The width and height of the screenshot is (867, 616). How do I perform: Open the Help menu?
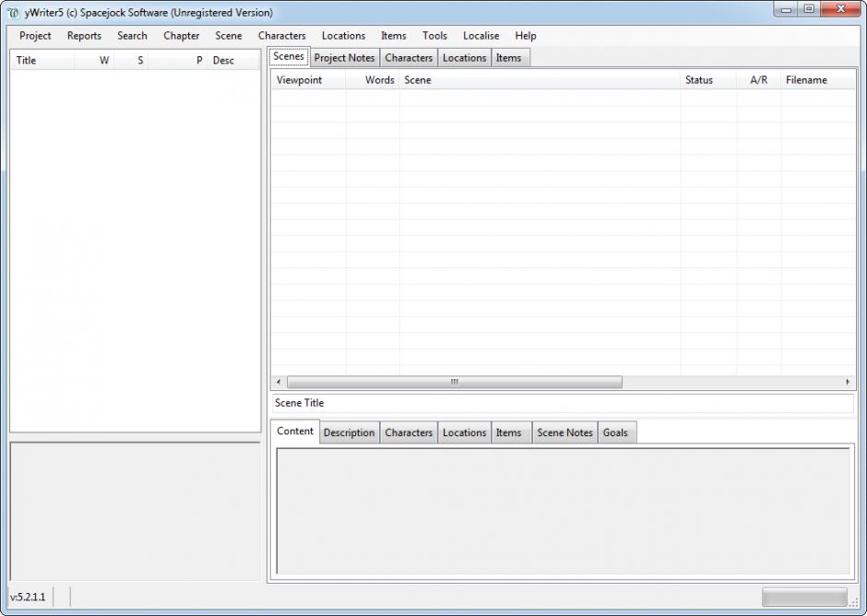tap(526, 35)
